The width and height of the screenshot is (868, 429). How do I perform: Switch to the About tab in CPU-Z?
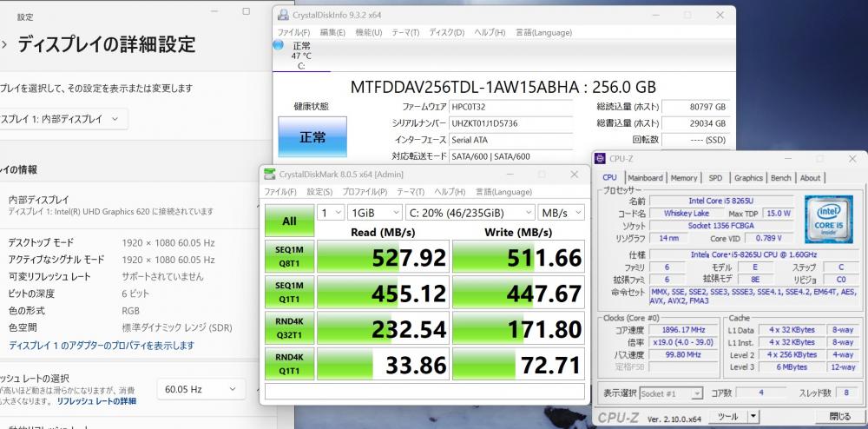click(810, 178)
